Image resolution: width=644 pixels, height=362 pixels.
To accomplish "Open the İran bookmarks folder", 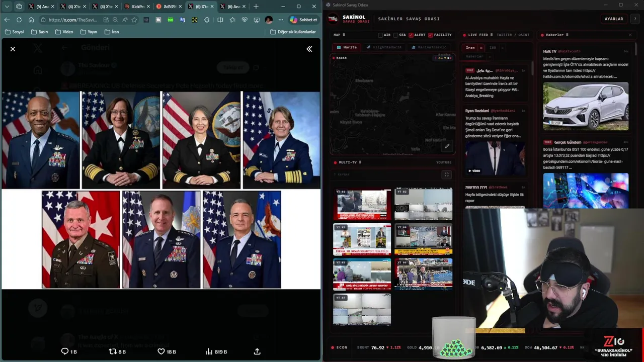I will (x=112, y=32).
